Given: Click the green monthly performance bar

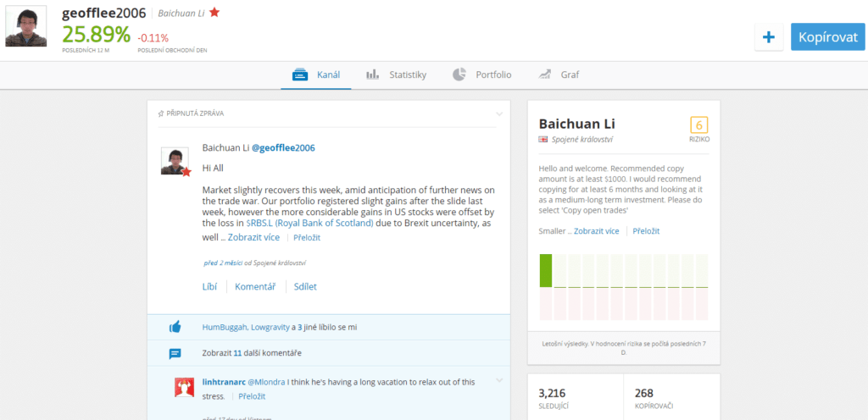Looking at the screenshot, I should 545,270.
